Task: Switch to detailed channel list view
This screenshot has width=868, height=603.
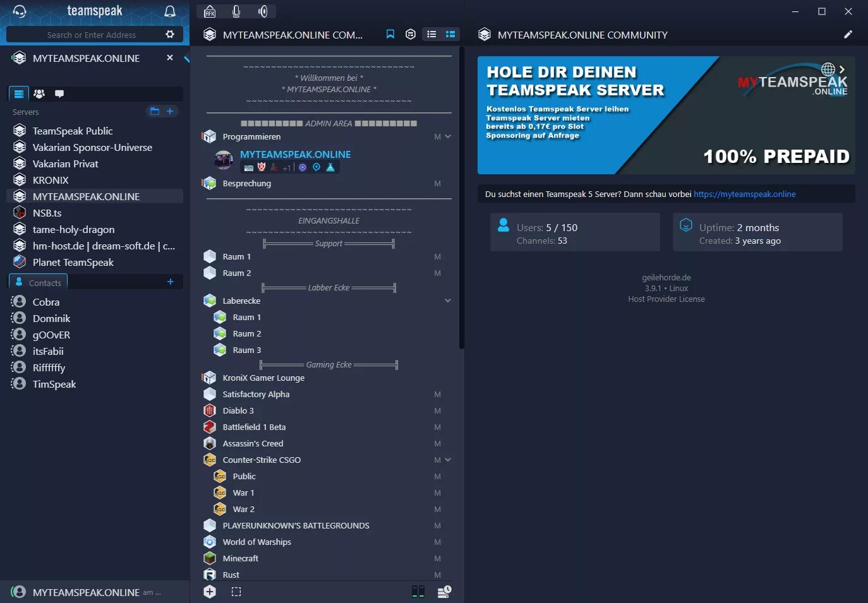Action: pos(450,34)
